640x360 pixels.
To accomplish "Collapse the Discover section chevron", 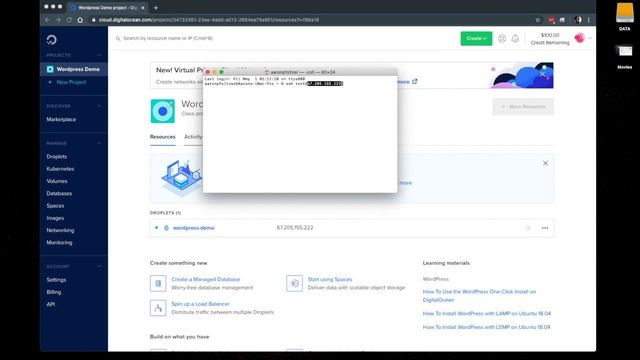I will click(x=99, y=106).
